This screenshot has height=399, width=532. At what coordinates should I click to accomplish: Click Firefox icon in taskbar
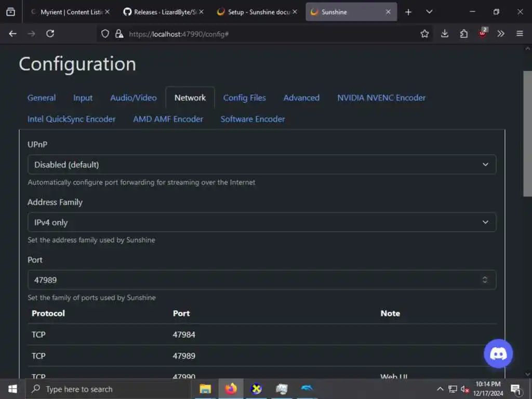tap(231, 389)
